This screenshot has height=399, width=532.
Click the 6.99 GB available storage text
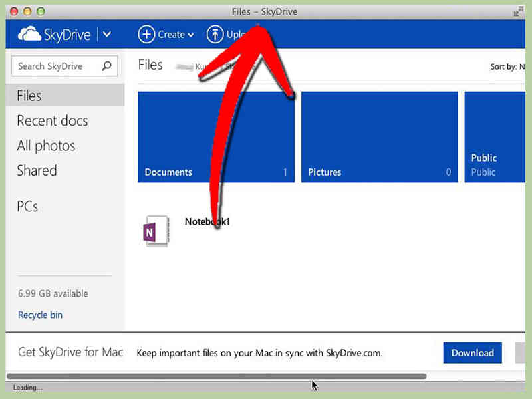coord(53,293)
